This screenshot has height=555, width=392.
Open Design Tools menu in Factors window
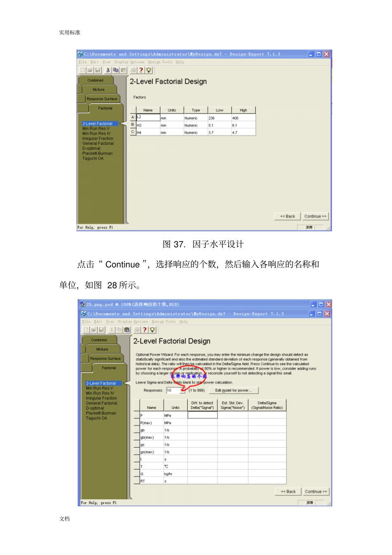pos(160,62)
